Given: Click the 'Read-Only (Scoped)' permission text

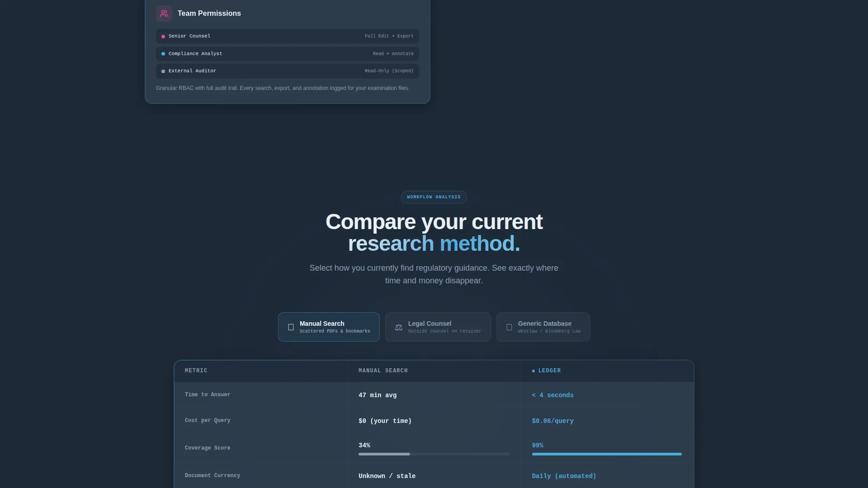Looking at the screenshot, I should pos(389,71).
